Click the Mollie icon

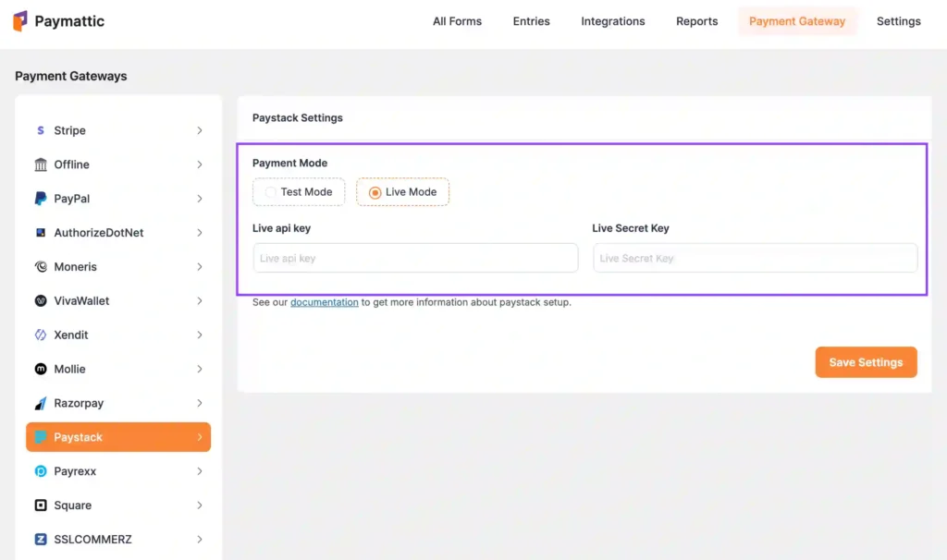pos(41,369)
